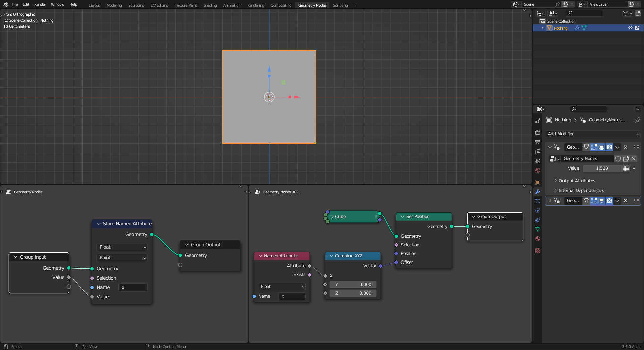Toggle render visibility on second modifier
The width and height of the screenshot is (644, 350).
pyautogui.click(x=609, y=201)
